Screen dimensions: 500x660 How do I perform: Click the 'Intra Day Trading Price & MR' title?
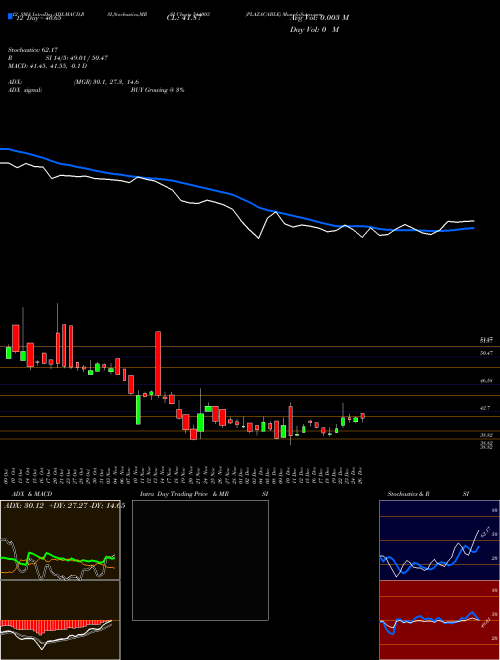click(185, 494)
